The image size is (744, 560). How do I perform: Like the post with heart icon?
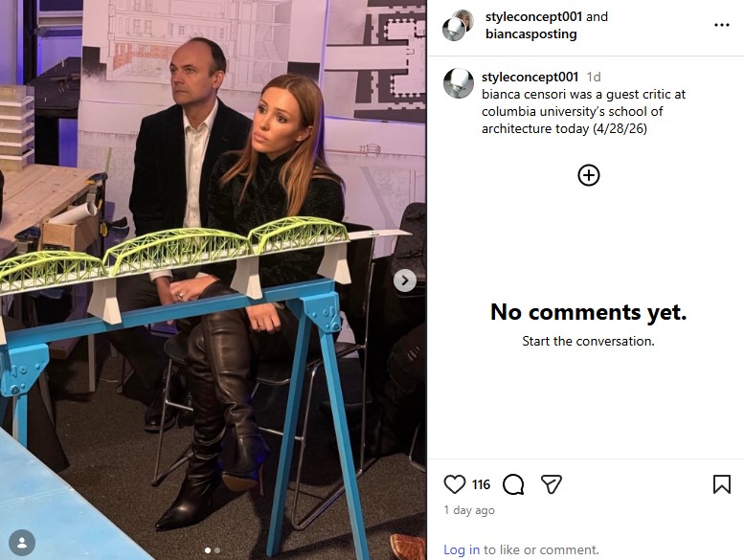(455, 484)
